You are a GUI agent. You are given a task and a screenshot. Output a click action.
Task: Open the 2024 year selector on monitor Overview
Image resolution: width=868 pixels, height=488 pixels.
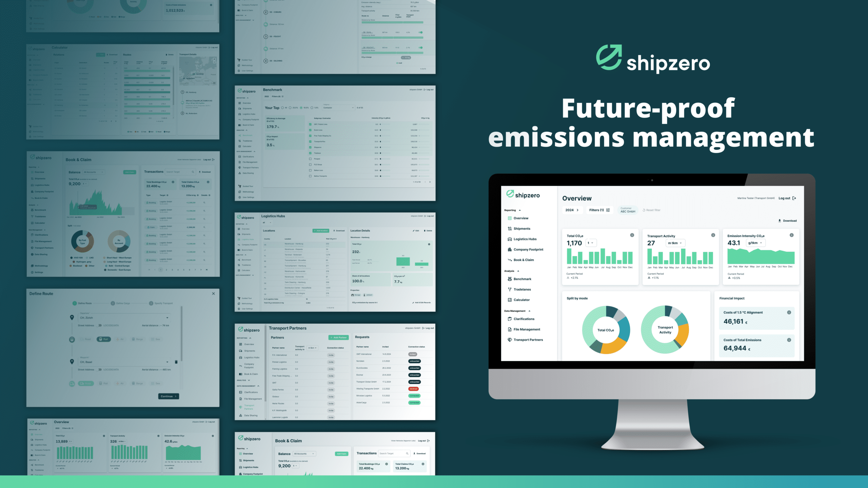click(x=572, y=210)
